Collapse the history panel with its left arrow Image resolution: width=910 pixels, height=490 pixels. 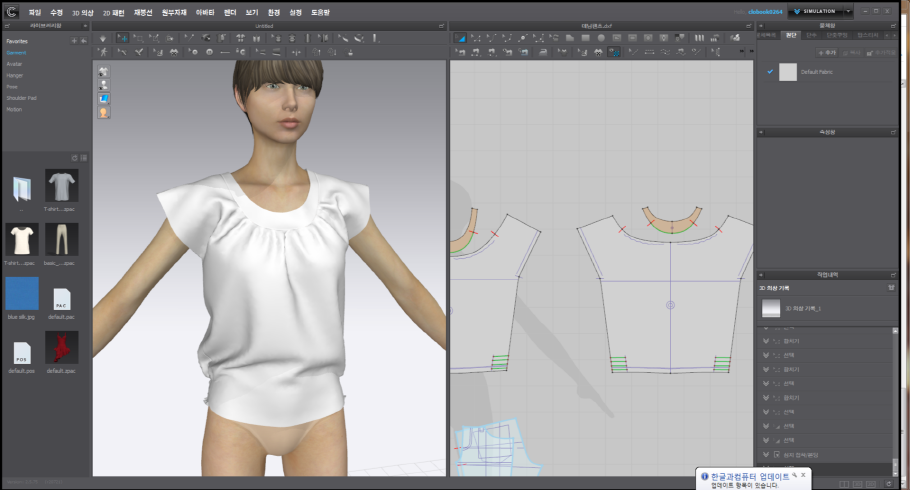click(x=761, y=275)
